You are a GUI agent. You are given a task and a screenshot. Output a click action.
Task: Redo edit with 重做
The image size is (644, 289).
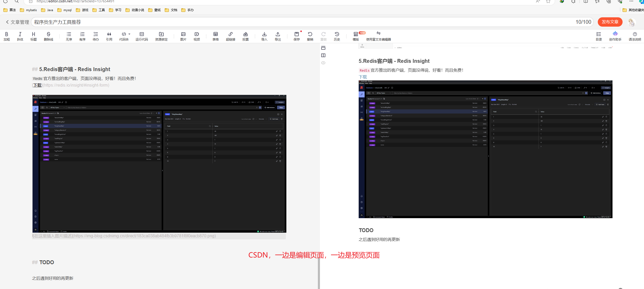tap(324, 36)
